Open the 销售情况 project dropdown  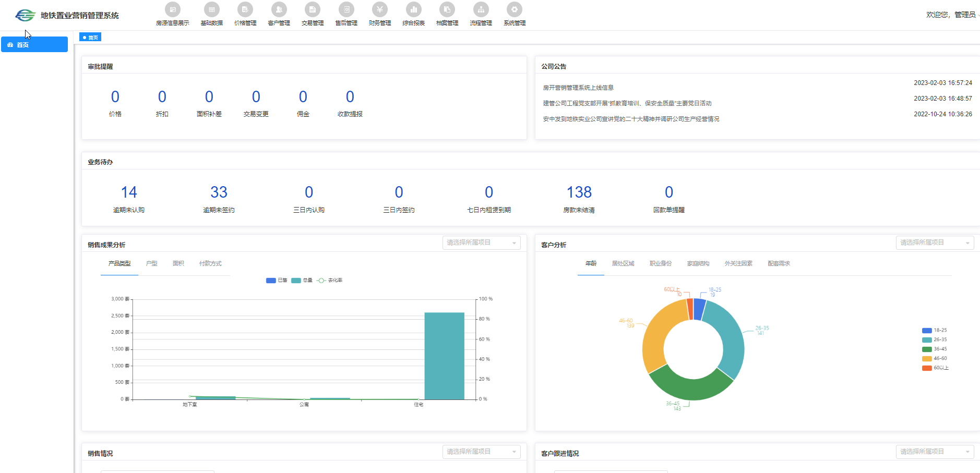coord(482,452)
